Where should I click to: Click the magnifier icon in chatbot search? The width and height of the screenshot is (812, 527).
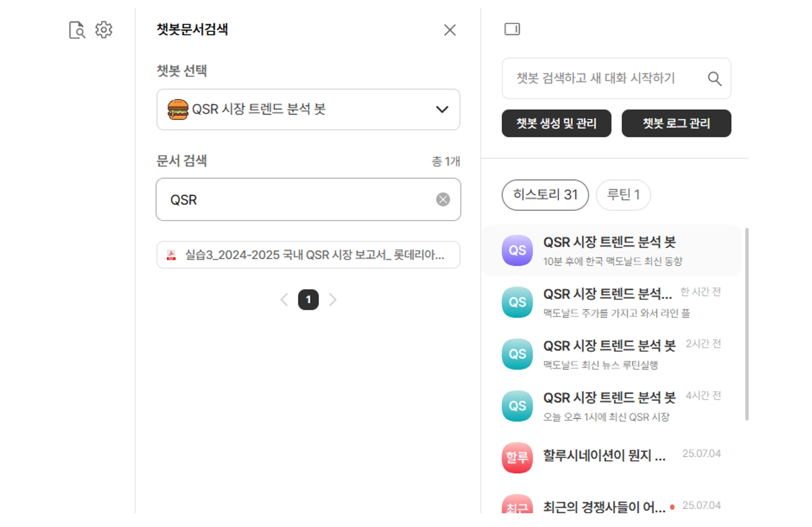tap(714, 78)
